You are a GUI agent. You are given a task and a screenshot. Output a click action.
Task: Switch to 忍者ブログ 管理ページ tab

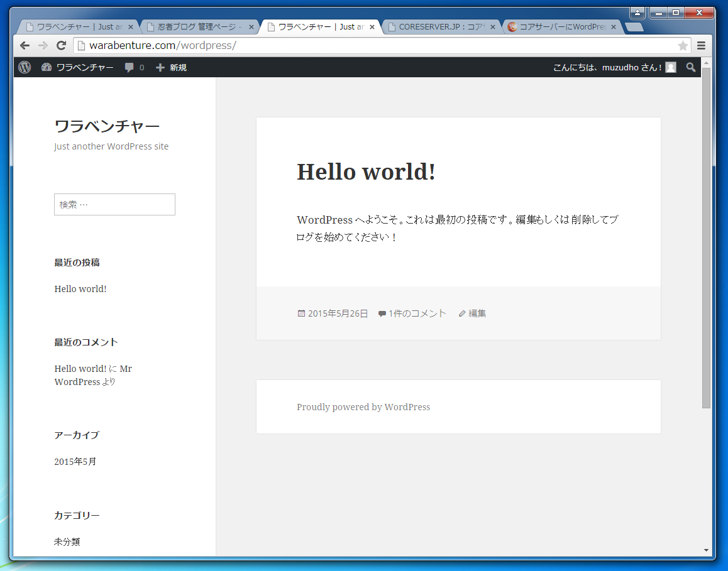point(199,27)
